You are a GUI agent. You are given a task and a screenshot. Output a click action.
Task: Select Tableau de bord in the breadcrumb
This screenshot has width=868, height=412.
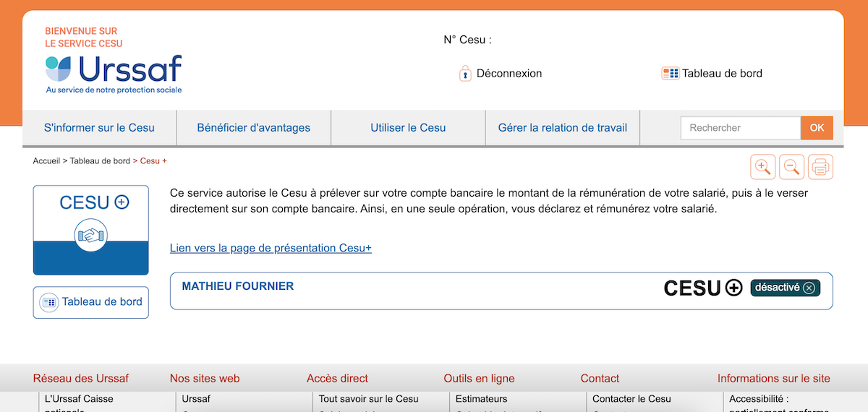click(100, 160)
